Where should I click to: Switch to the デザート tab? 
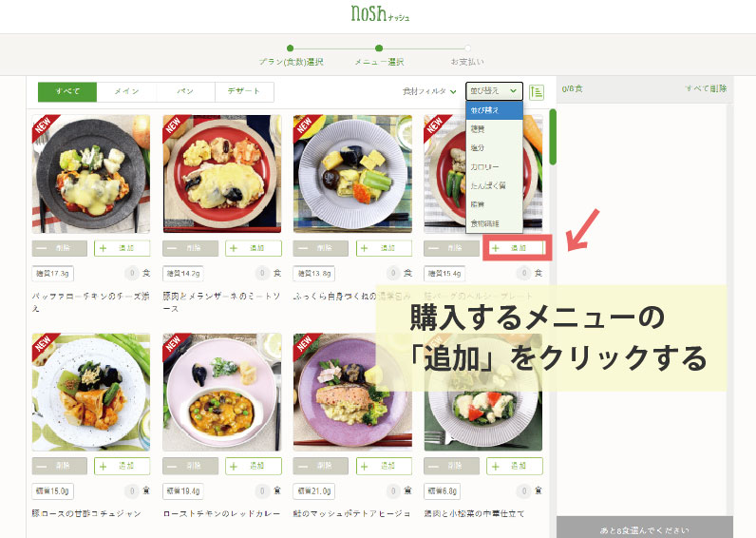coord(244,91)
